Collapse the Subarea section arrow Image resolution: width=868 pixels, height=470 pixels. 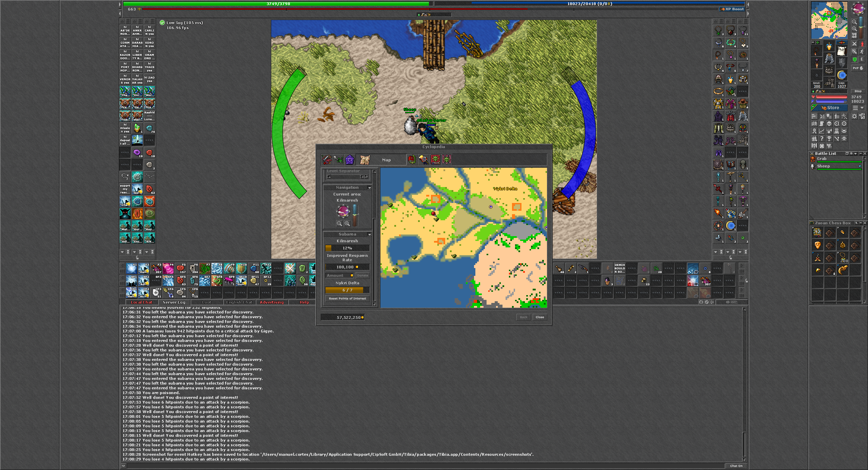coord(369,234)
